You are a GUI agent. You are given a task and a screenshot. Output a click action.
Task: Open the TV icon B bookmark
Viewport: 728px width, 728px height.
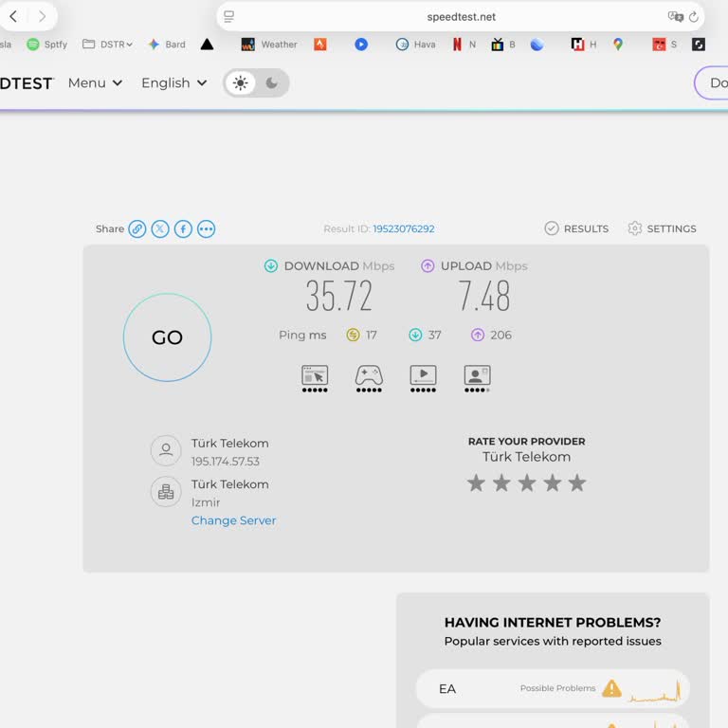[x=503, y=45]
